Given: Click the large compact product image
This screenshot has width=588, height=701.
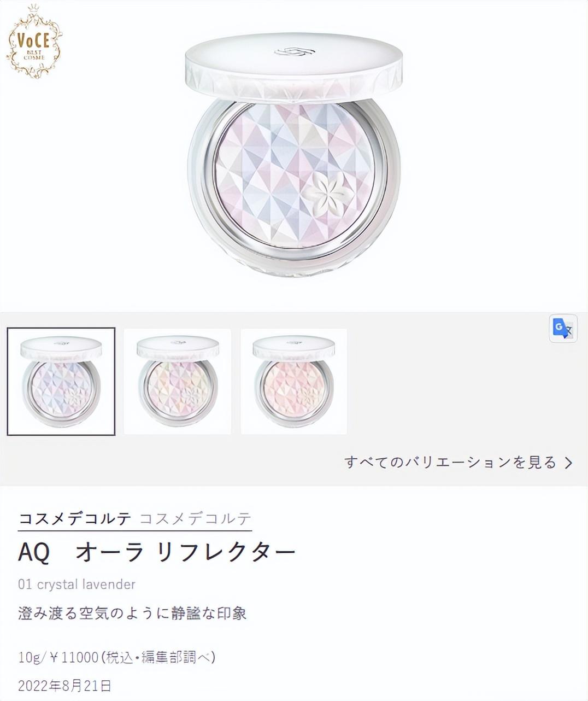Looking at the screenshot, I should (x=294, y=155).
